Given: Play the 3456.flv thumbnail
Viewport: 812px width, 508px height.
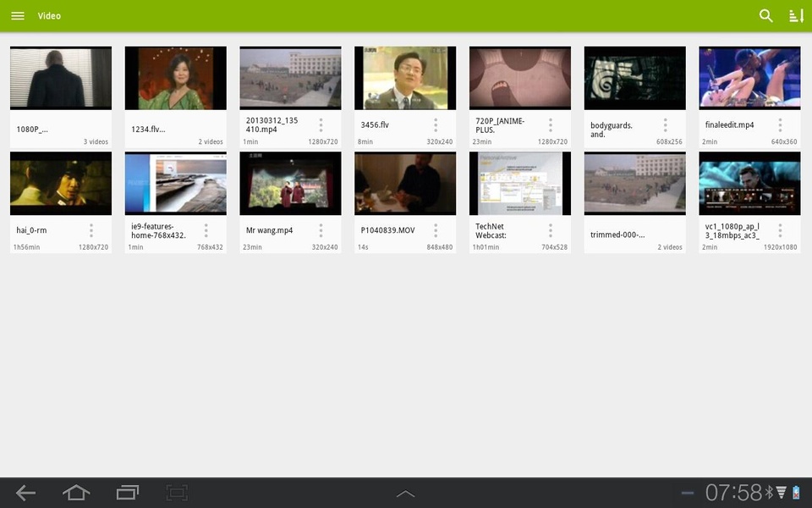Looking at the screenshot, I should pos(405,78).
